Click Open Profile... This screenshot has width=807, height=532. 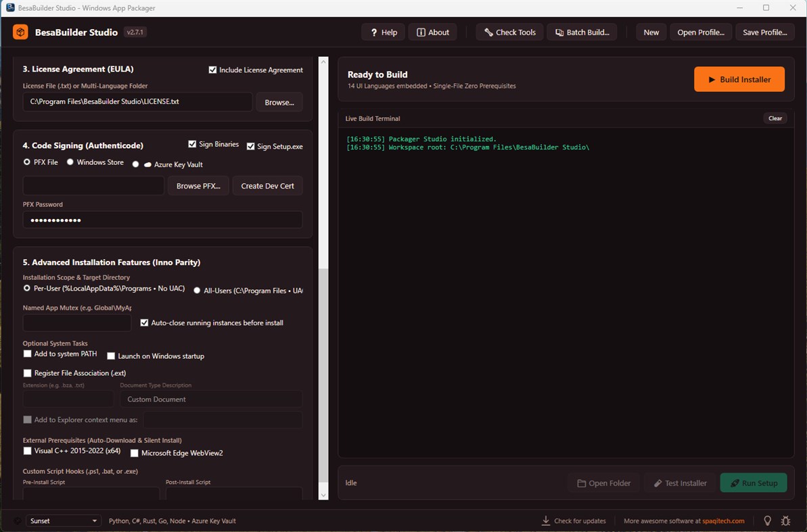pyautogui.click(x=701, y=32)
